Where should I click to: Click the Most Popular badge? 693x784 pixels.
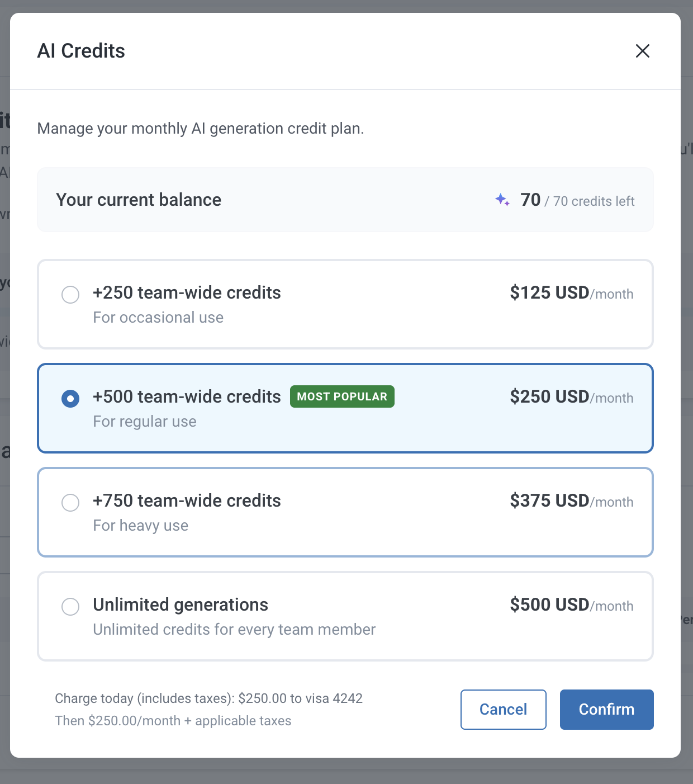(342, 396)
